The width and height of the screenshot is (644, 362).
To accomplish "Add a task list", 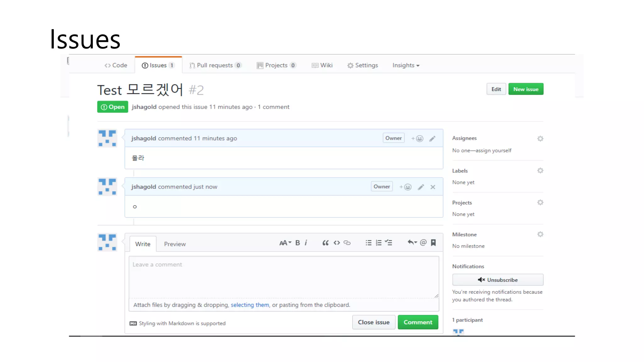I will point(389,243).
